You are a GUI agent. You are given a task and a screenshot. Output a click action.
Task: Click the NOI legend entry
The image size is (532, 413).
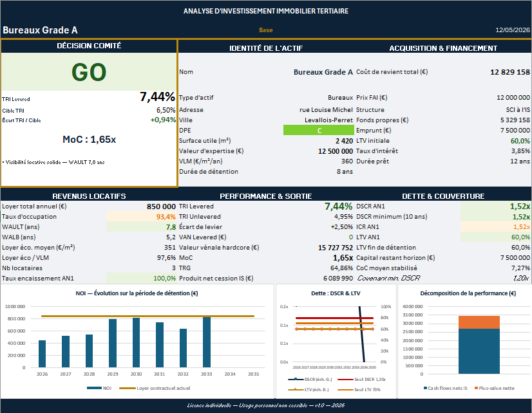coord(99,389)
